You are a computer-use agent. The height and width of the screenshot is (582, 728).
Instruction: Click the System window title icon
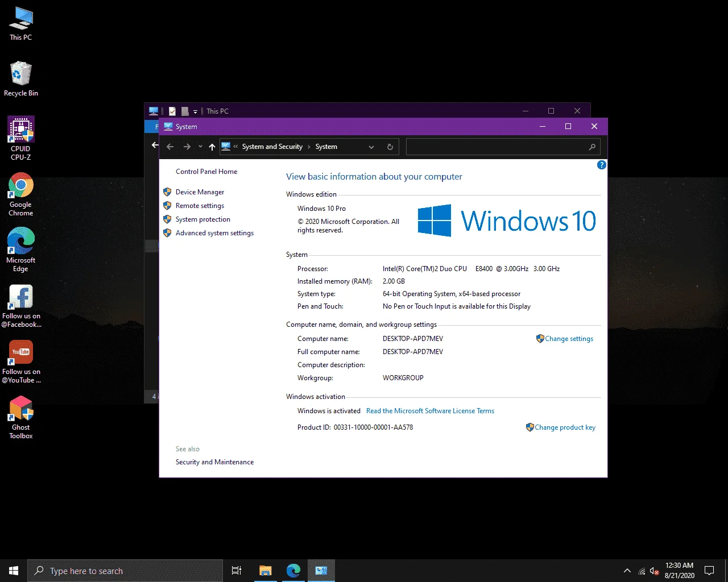(168, 126)
